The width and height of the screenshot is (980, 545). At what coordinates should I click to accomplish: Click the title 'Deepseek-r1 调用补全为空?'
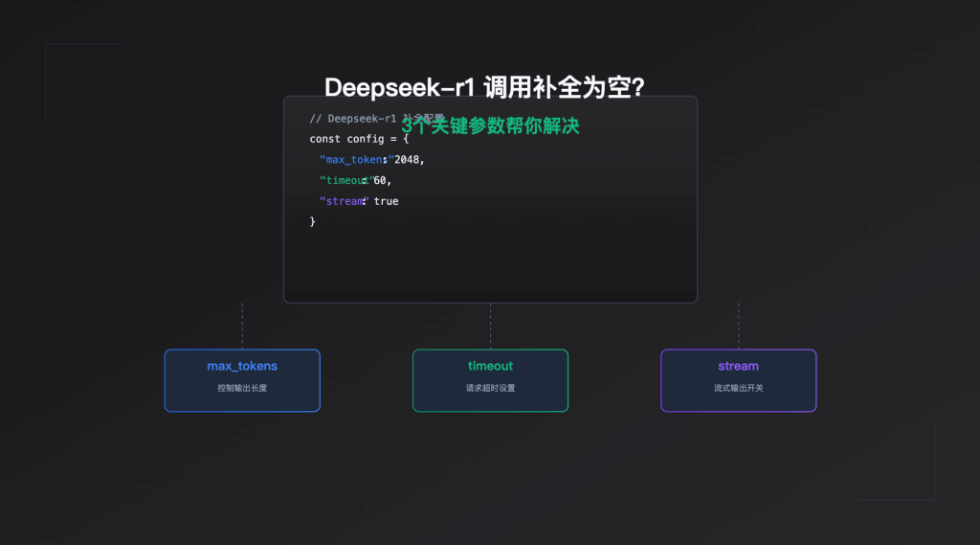[x=484, y=87]
